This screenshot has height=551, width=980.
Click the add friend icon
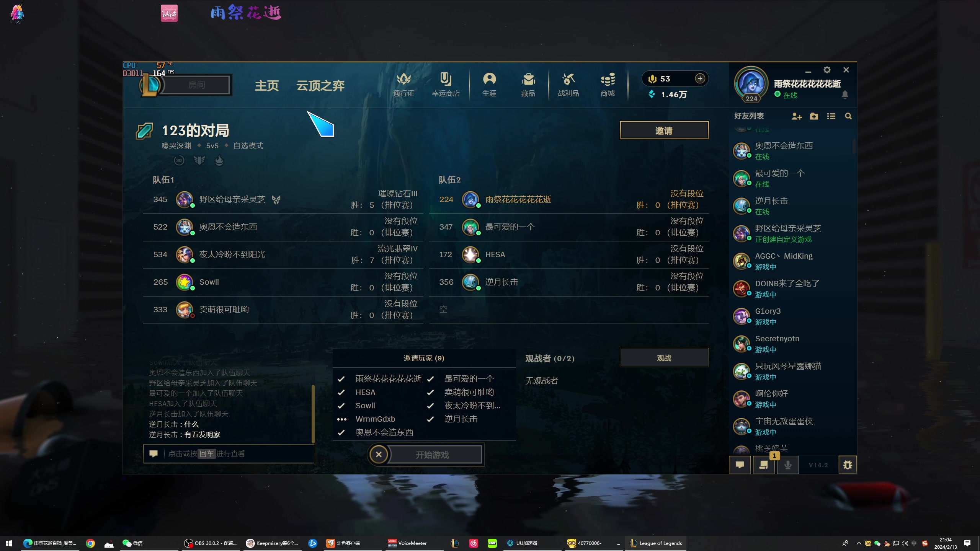[x=797, y=116]
